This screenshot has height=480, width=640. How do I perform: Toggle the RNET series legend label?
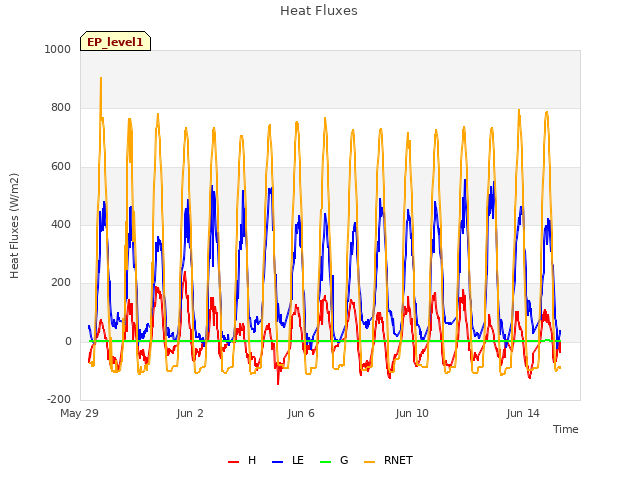398,460
